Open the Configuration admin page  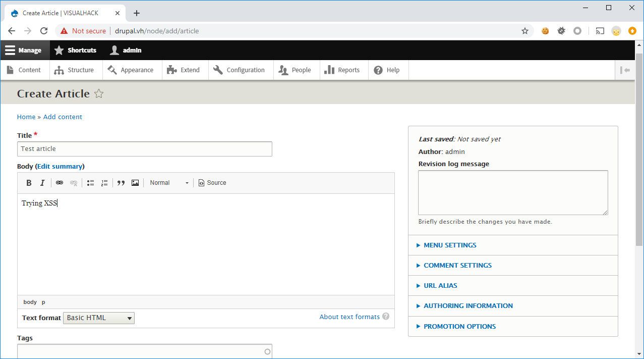pos(241,70)
